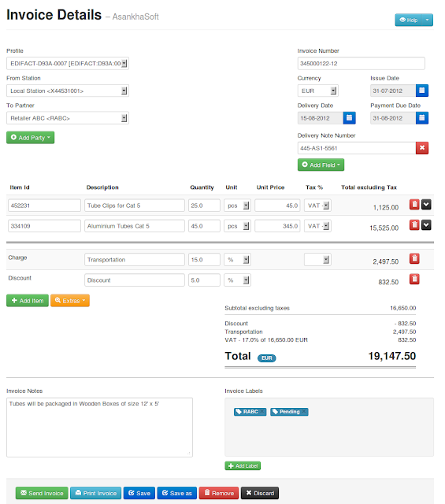Viewport: 445px width, 504px height.
Task: Remove the Delivery Note Number field
Action: pyautogui.click(x=422, y=148)
